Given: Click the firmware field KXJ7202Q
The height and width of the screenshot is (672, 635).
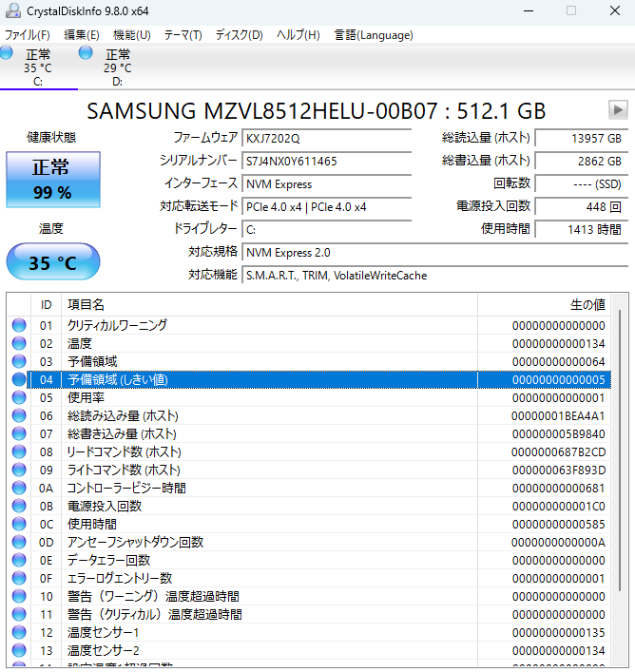Looking at the screenshot, I should [326, 139].
